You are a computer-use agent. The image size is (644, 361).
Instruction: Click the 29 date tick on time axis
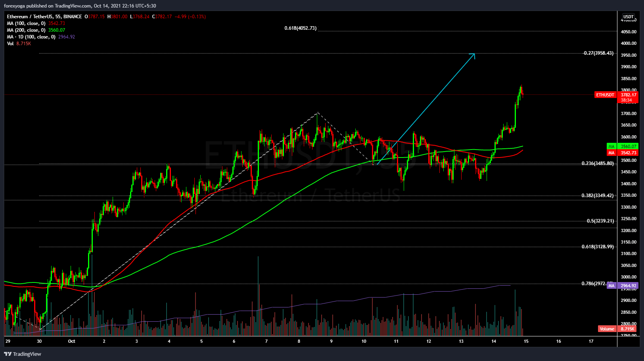(x=8, y=341)
